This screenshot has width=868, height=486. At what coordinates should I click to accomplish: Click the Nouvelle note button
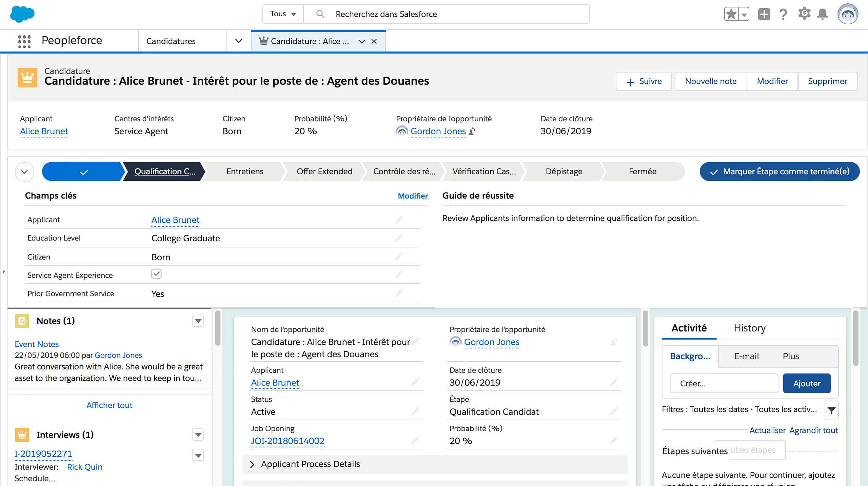[711, 81]
